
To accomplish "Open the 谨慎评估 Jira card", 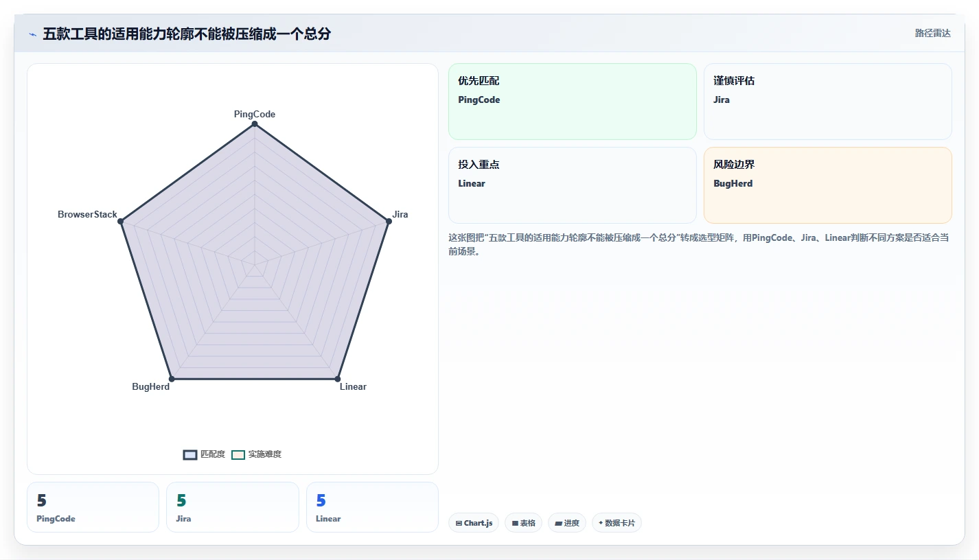I will point(828,102).
